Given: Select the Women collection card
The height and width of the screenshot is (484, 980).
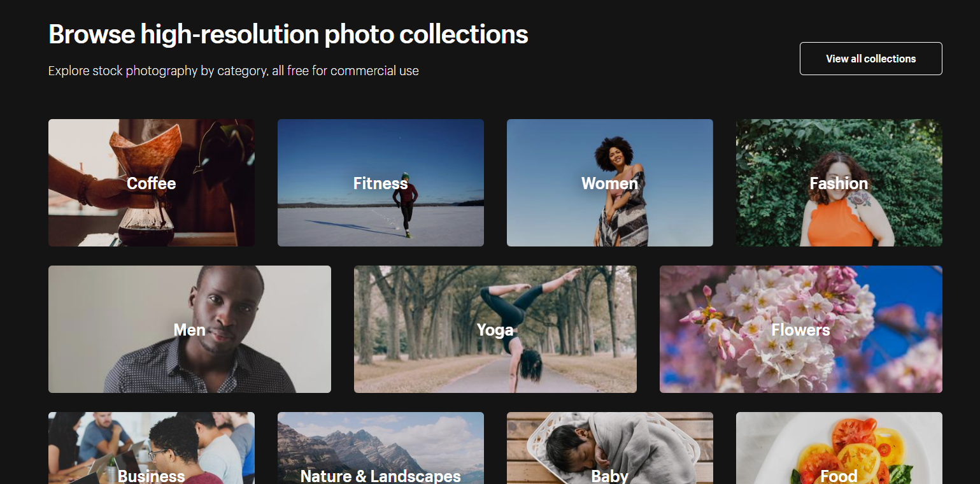Looking at the screenshot, I should (610, 183).
